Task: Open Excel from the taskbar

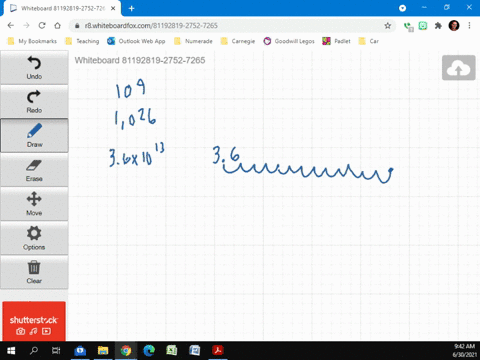Action: 172,350
